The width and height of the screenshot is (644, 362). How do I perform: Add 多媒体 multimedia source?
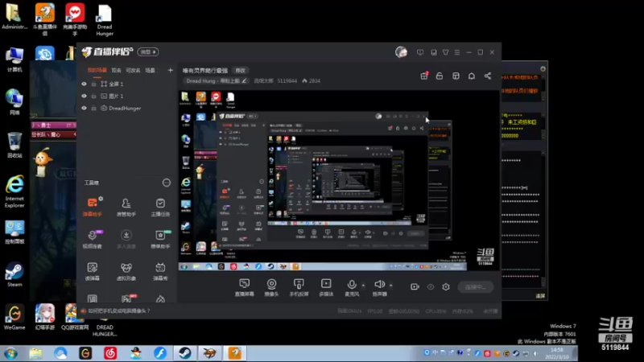pyautogui.click(x=326, y=287)
